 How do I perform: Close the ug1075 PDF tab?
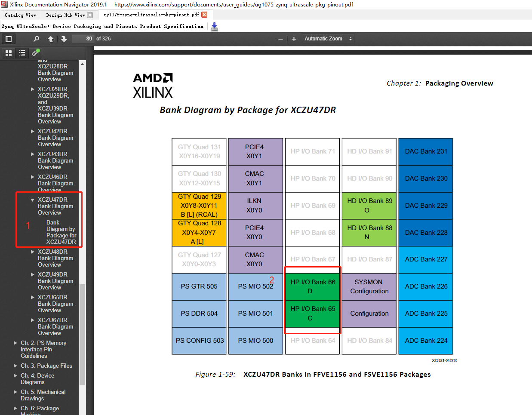coord(204,15)
